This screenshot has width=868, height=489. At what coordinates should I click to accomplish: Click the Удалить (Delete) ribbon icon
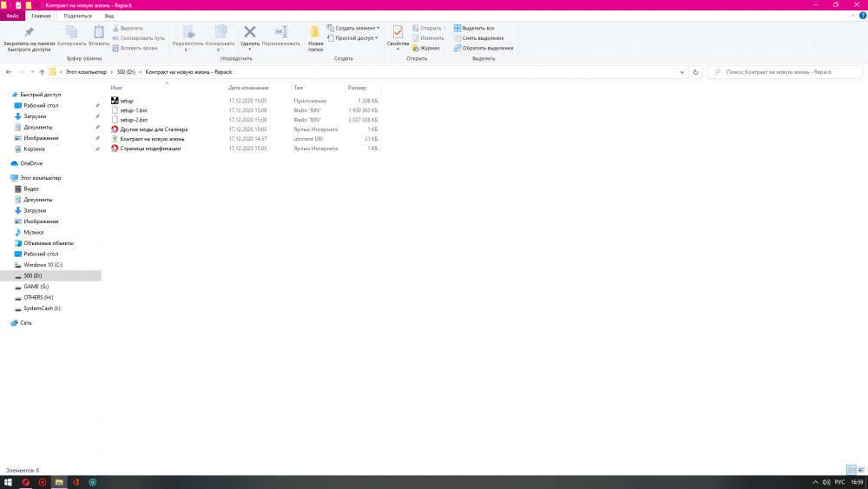(x=249, y=35)
